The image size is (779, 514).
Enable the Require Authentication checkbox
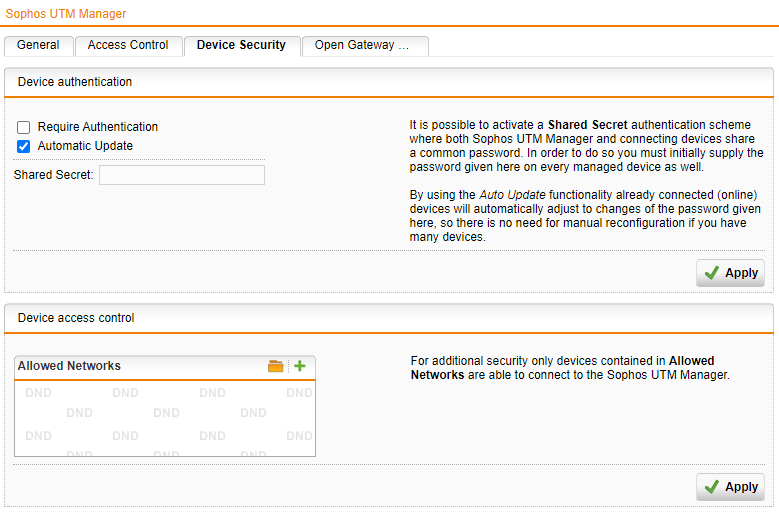coord(23,128)
